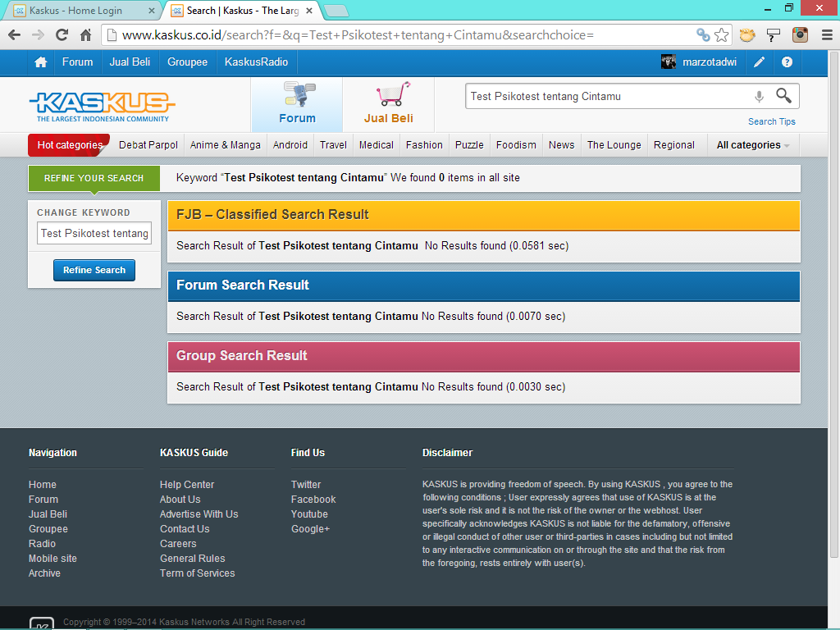
Task: Open the Search Tips link
Action: [771, 121]
